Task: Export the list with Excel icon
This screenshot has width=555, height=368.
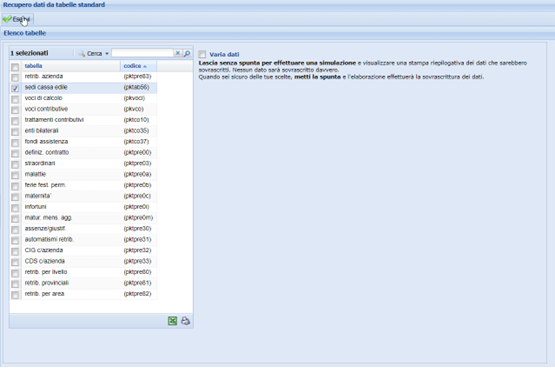Action: (x=172, y=321)
